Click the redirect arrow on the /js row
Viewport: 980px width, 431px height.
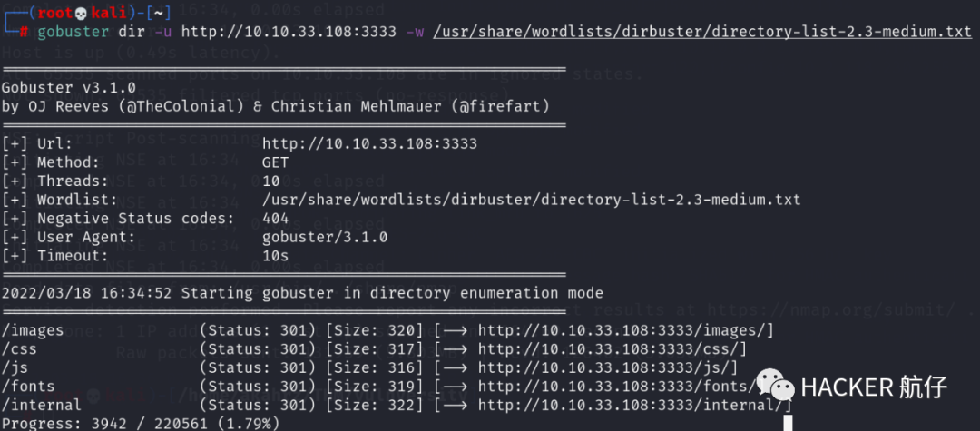click(x=453, y=367)
